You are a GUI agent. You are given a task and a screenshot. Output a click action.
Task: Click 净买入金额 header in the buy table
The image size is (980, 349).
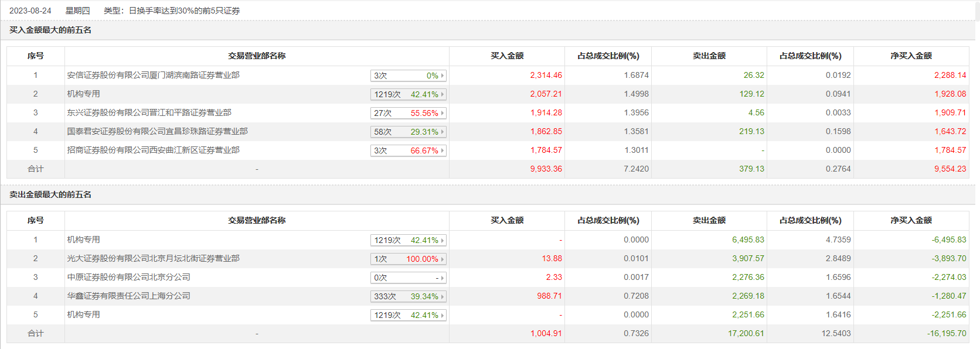coord(911,56)
